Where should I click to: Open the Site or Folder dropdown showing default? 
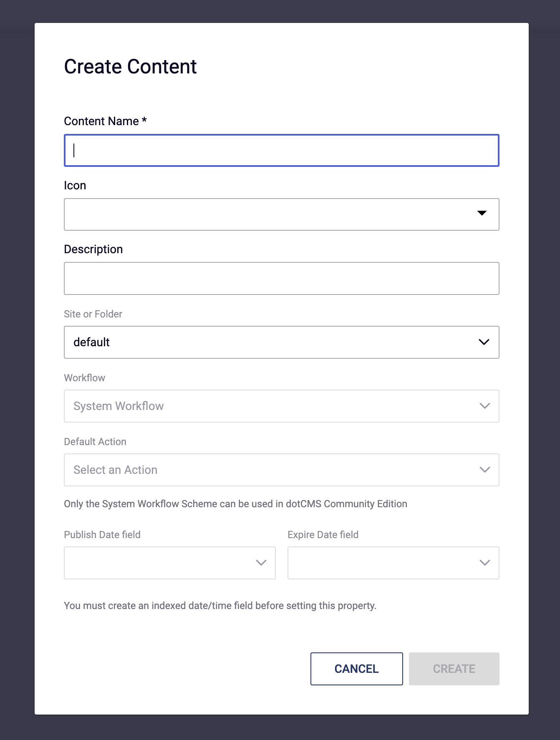coord(281,342)
